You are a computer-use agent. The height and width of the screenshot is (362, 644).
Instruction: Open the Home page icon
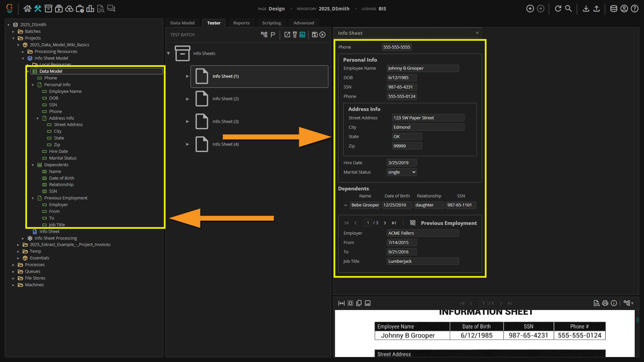tap(28, 9)
